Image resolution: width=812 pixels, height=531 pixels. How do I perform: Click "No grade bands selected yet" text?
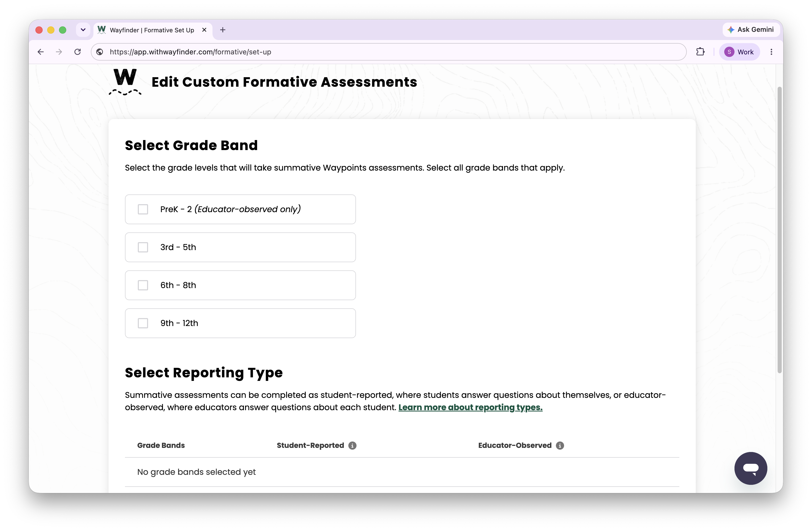tap(197, 472)
